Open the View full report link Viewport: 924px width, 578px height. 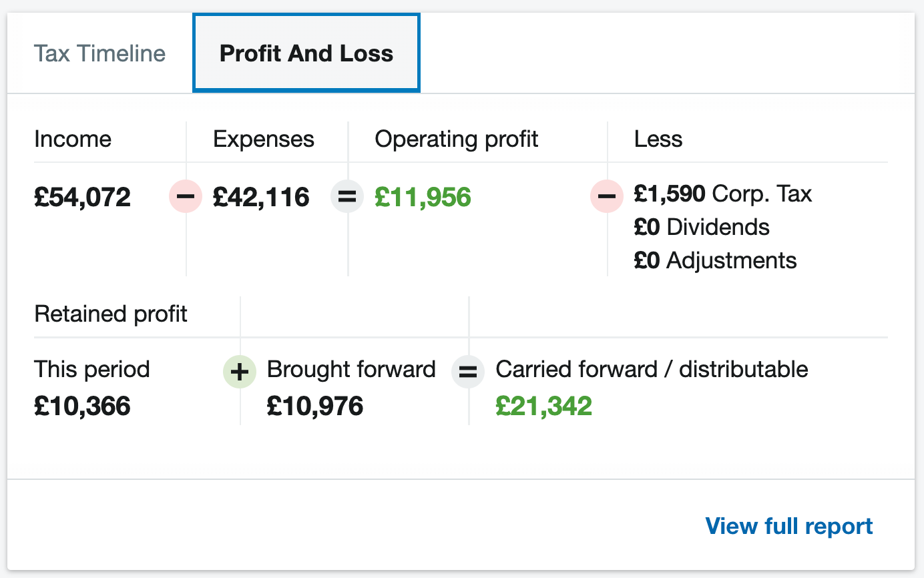click(x=789, y=526)
